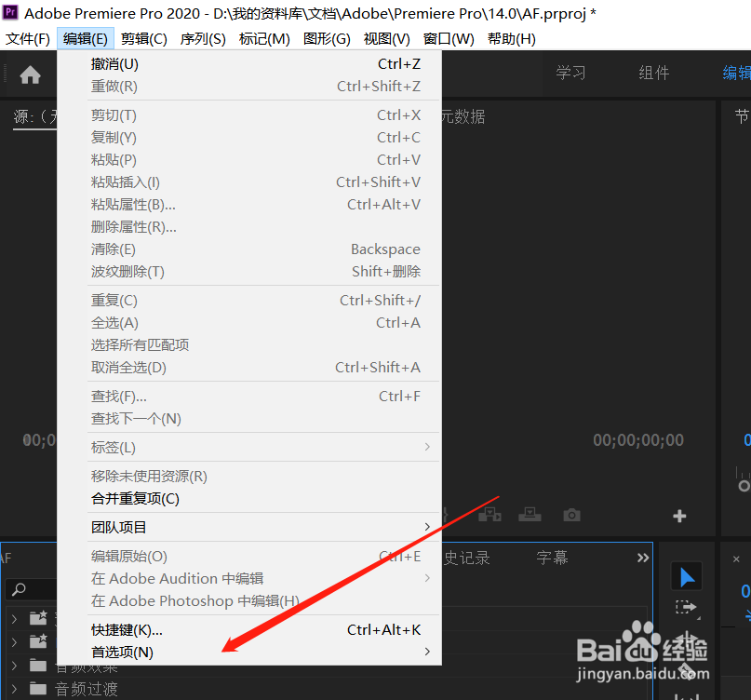Open the 字幕 panel tab
The width and height of the screenshot is (751, 700).
pyautogui.click(x=552, y=558)
